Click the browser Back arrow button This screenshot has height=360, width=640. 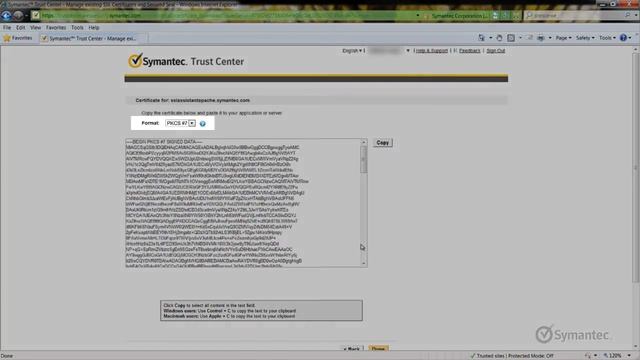coord(6,16)
